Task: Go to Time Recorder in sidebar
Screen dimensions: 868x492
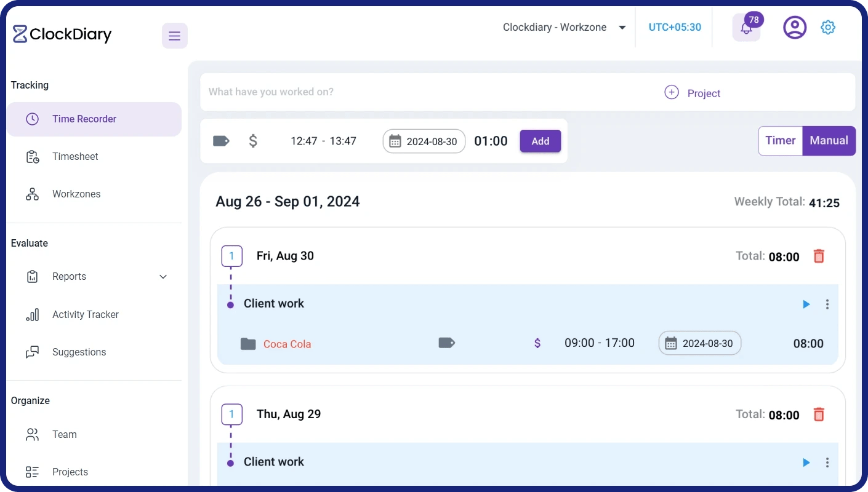Action: click(x=94, y=119)
